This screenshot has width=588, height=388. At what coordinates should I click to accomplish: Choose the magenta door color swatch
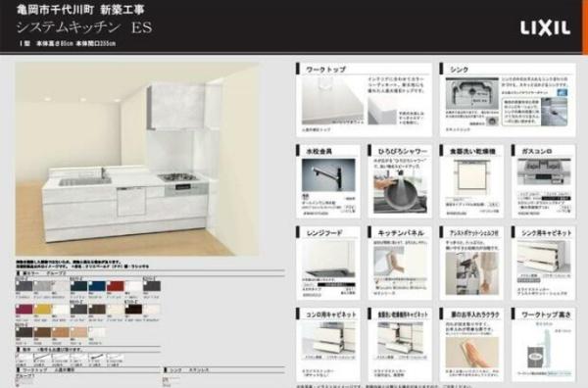[x=24, y=310]
